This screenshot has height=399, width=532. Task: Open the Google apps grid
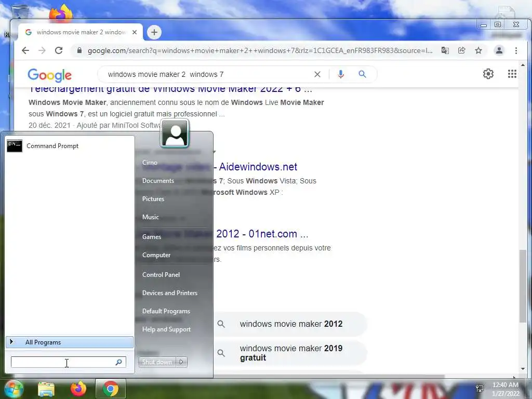pyautogui.click(x=512, y=74)
